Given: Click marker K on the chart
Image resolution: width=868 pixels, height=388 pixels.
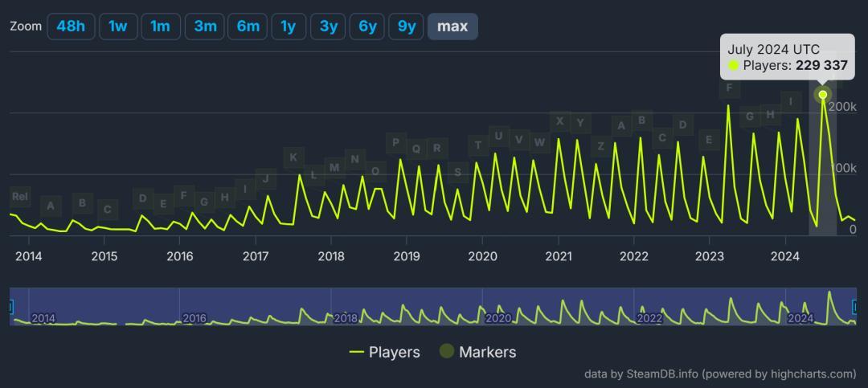Looking at the screenshot, I should [293, 157].
